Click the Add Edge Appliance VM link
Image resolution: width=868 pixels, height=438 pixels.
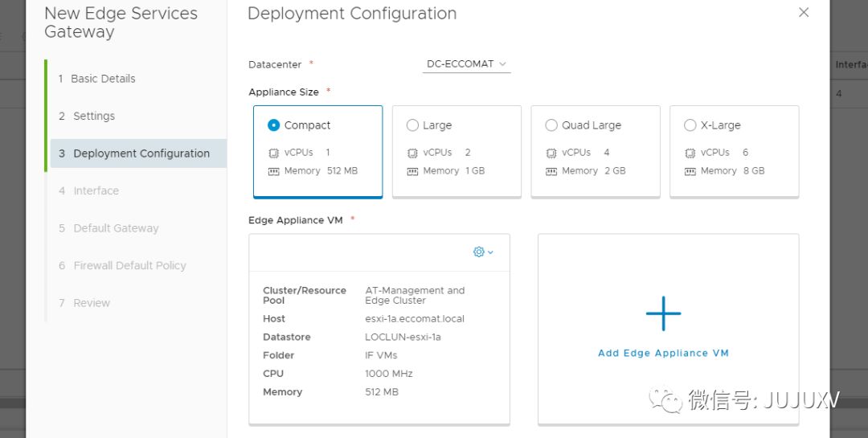click(663, 353)
